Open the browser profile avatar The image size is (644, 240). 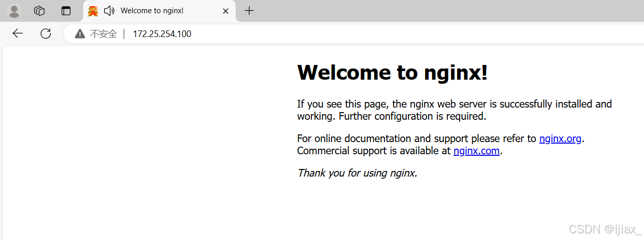coord(14,11)
